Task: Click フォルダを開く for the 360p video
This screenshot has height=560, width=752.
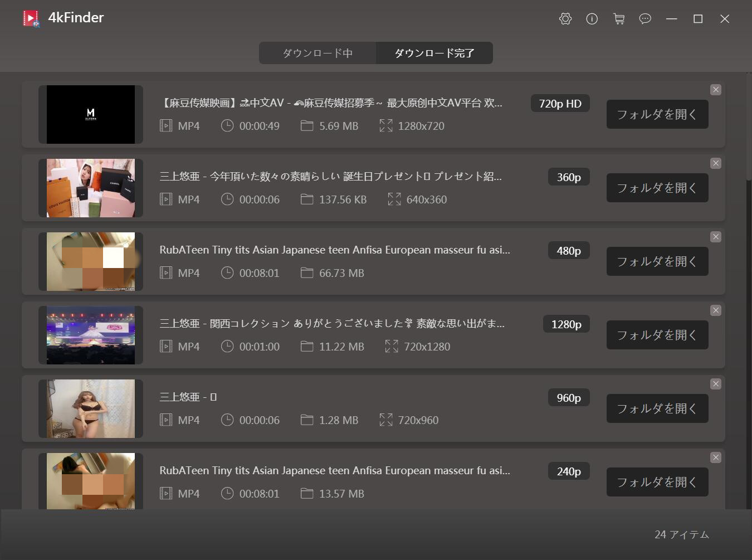Action: 657,188
